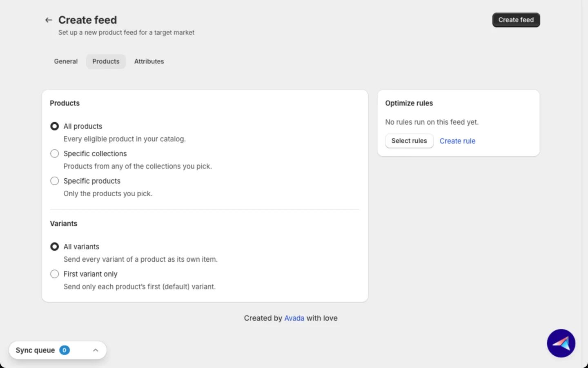Click the Optimize rules heading
Viewport: 588px width, 368px height.
tap(409, 103)
